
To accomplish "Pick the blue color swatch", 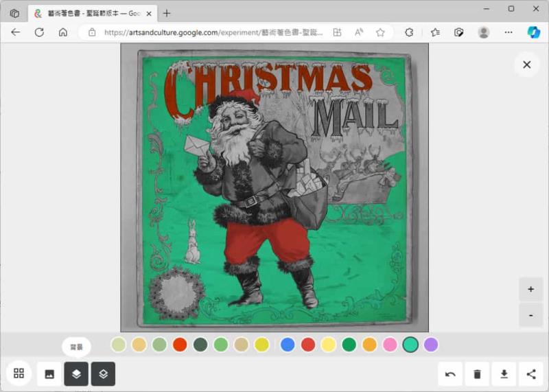I will [x=288, y=345].
